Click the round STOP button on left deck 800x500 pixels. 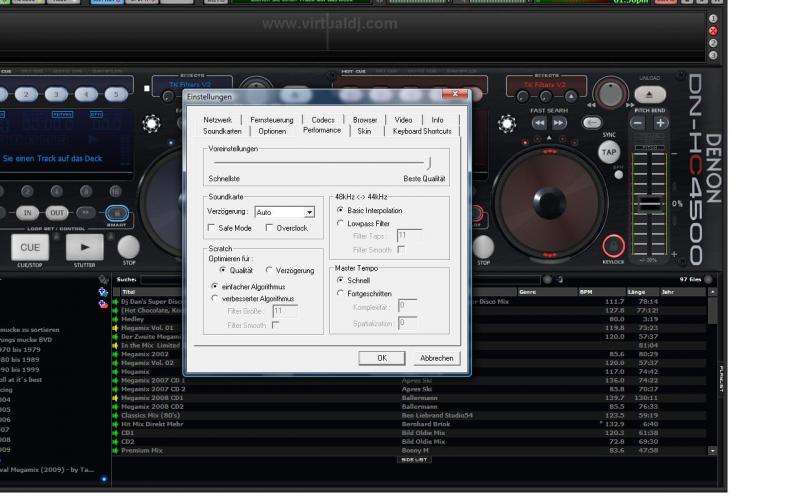[x=129, y=247]
